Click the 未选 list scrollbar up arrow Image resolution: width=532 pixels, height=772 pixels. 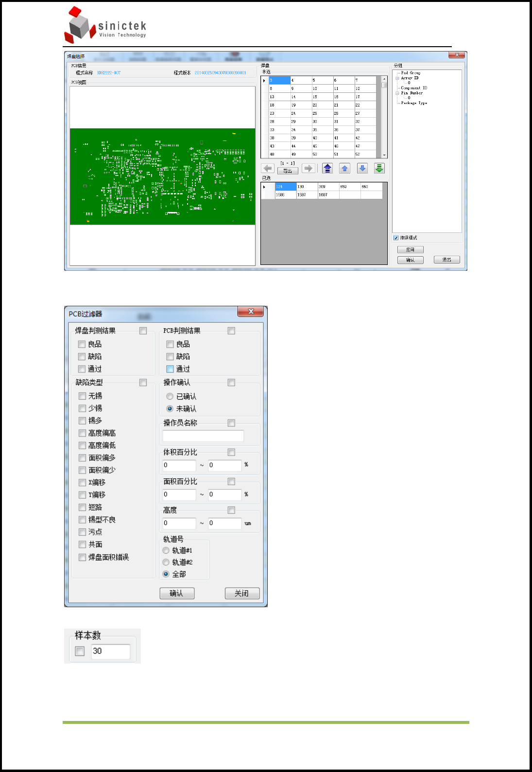tap(384, 79)
